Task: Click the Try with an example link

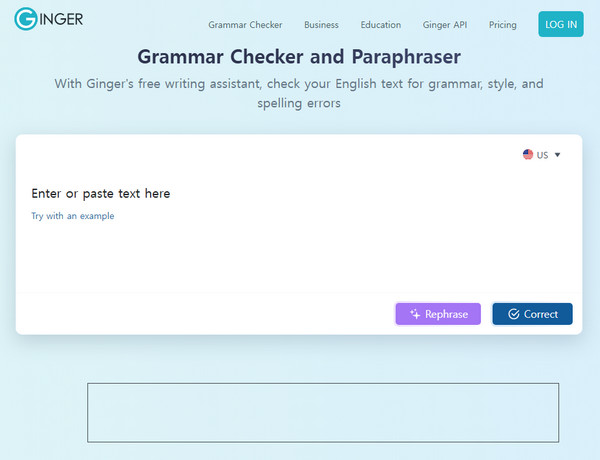Action: (73, 216)
